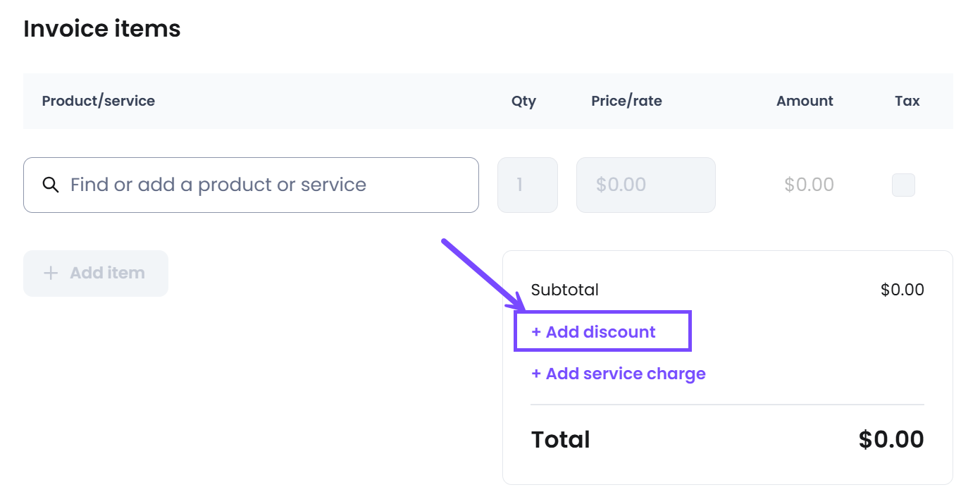The height and width of the screenshot is (504, 980).
Task: Tick the Tax checkbox for the line item
Action: point(903,185)
